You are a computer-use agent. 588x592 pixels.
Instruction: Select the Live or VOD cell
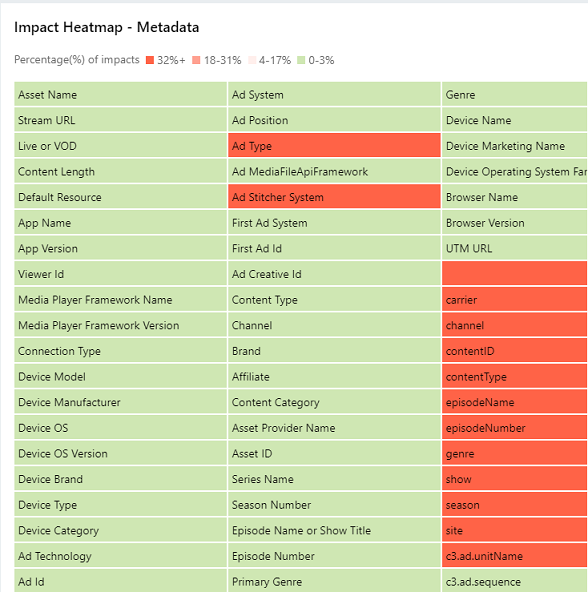pyautogui.click(x=120, y=145)
